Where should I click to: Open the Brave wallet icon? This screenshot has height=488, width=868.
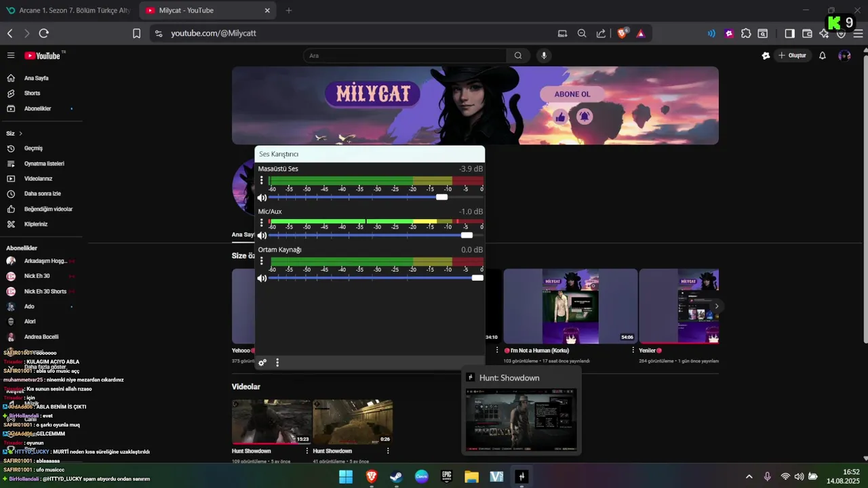click(x=807, y=33)
